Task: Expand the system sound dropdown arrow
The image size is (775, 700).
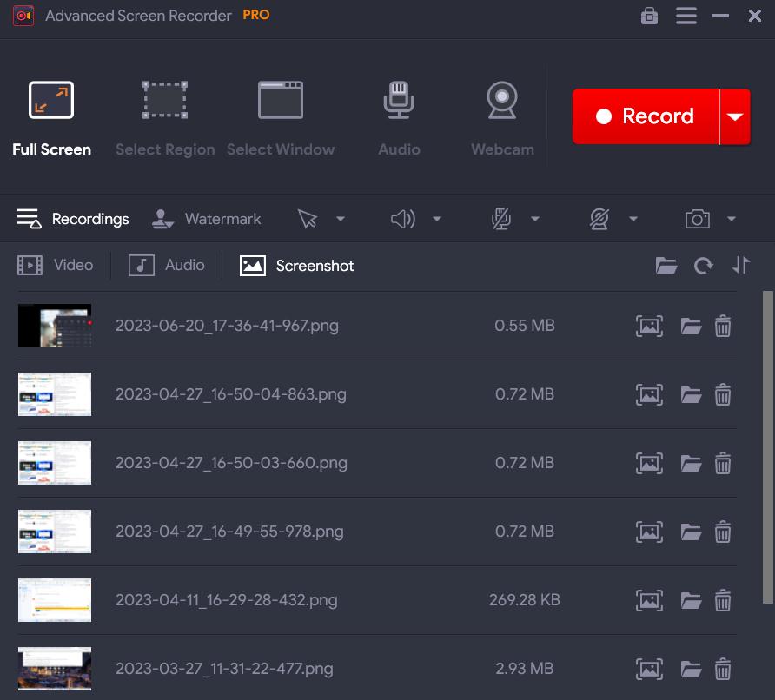Action: pos(437,219)
